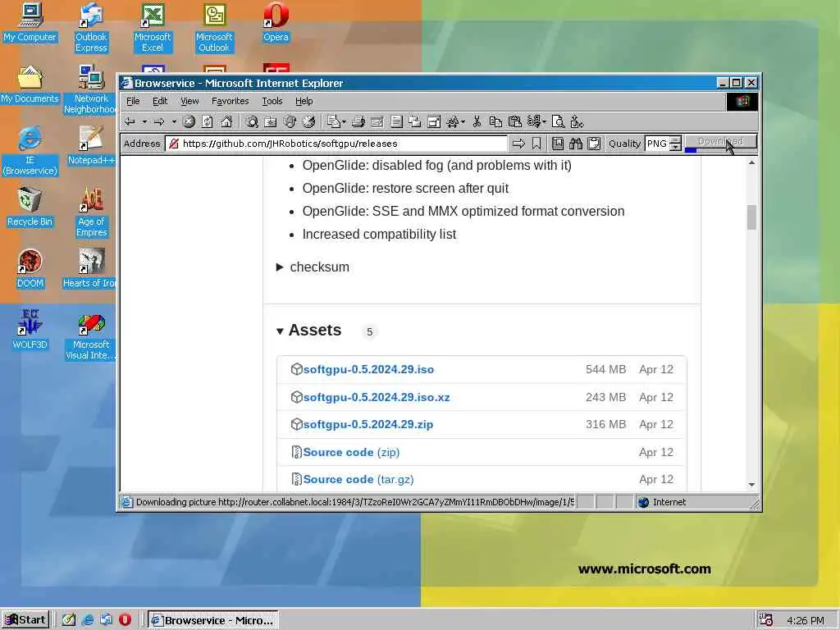The height and width of the screenshot is (630, 840).
Task: Download Source code (tar.gz) link
Action: coord(358,480)
